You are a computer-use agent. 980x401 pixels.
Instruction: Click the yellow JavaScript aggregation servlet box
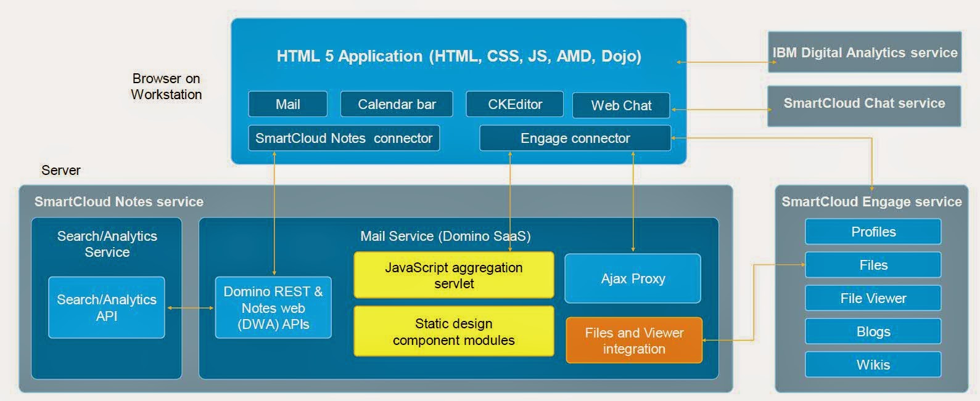point(453,275)
